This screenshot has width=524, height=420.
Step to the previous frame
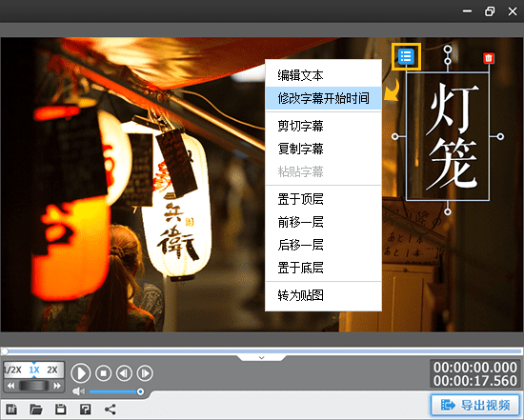click(124, 373)
